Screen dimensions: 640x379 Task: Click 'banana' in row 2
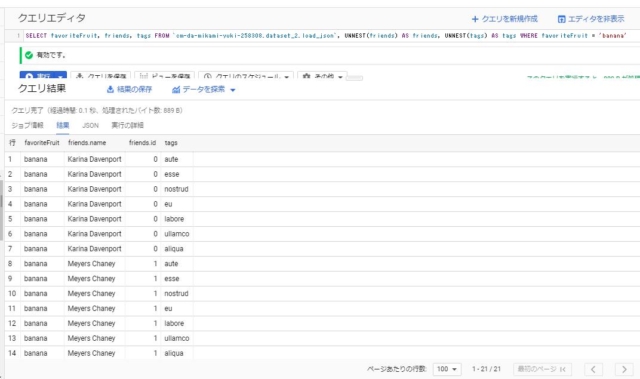click(36, 174)
